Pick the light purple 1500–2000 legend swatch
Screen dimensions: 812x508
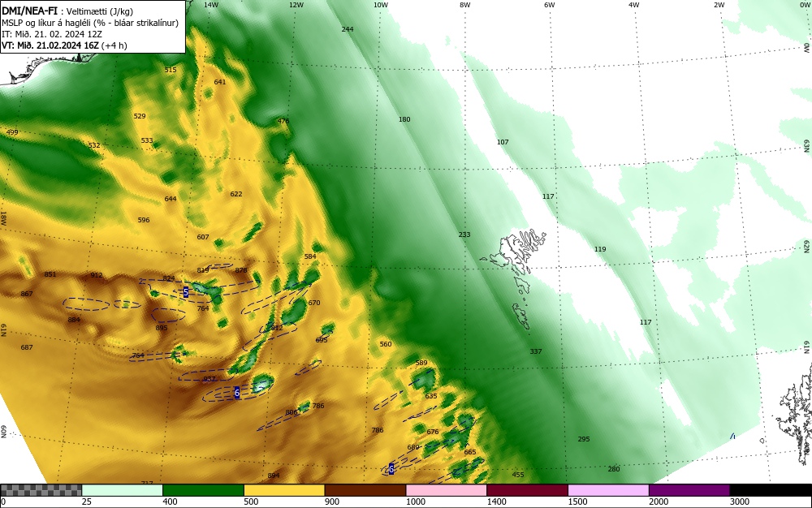(608, 490)
